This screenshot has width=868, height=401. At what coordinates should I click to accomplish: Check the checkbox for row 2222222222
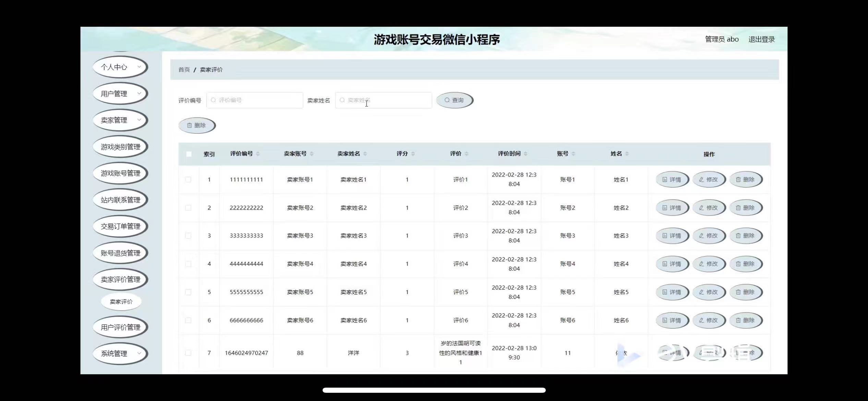pyautogui.click(x=188, y=208)
